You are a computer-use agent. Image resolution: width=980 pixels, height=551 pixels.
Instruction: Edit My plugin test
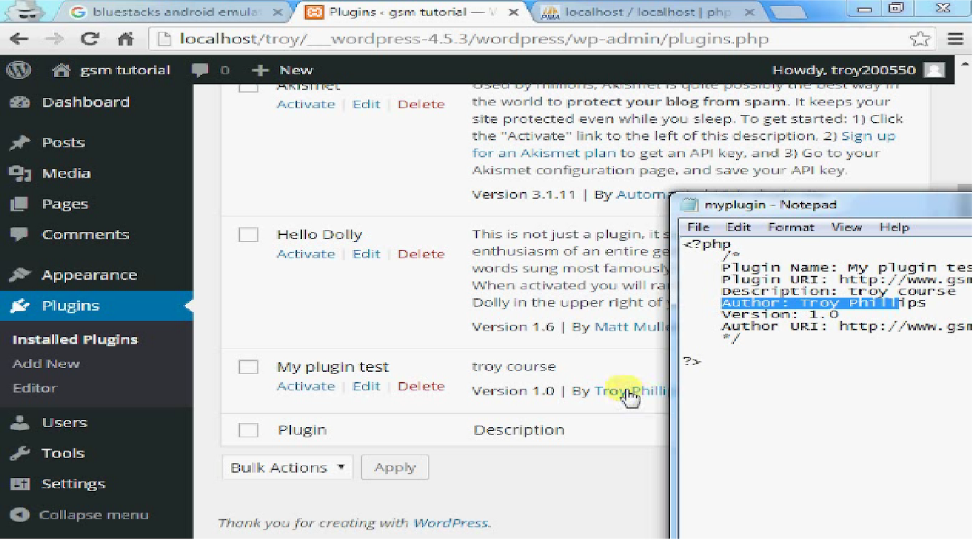click(366, 386)
